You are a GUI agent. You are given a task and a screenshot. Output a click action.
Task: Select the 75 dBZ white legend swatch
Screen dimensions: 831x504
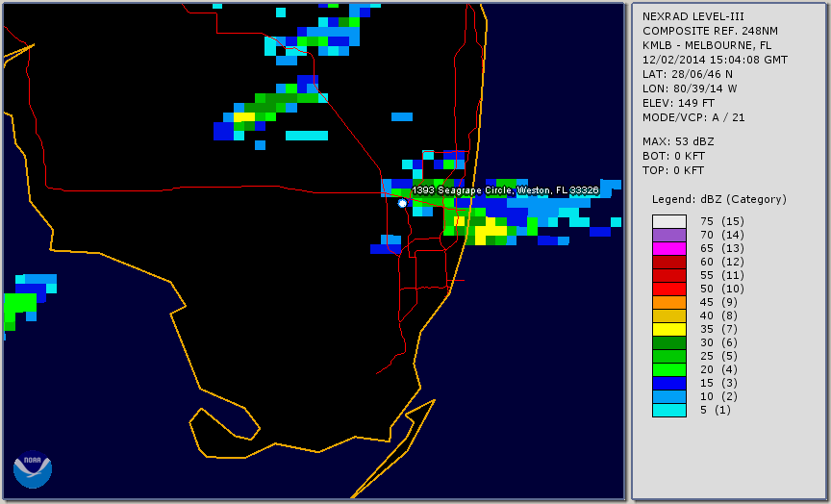pos(669,221)
